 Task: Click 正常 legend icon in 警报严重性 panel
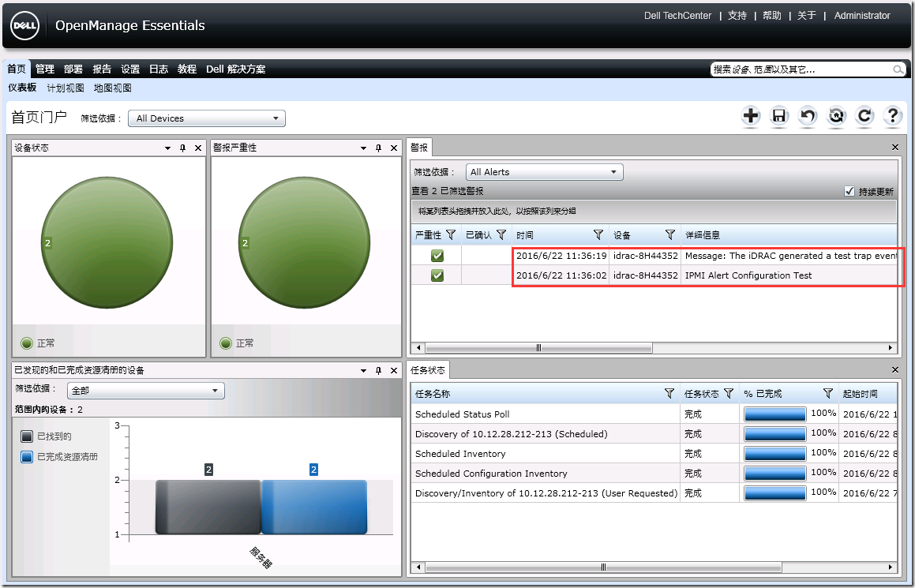(x=226, y=343)
